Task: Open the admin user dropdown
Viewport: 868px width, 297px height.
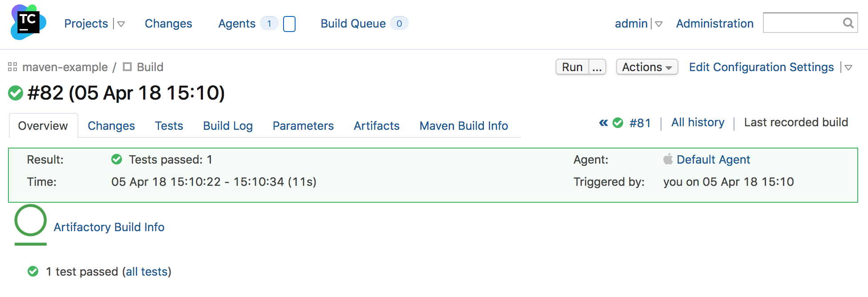Action: tap(659, 24)
